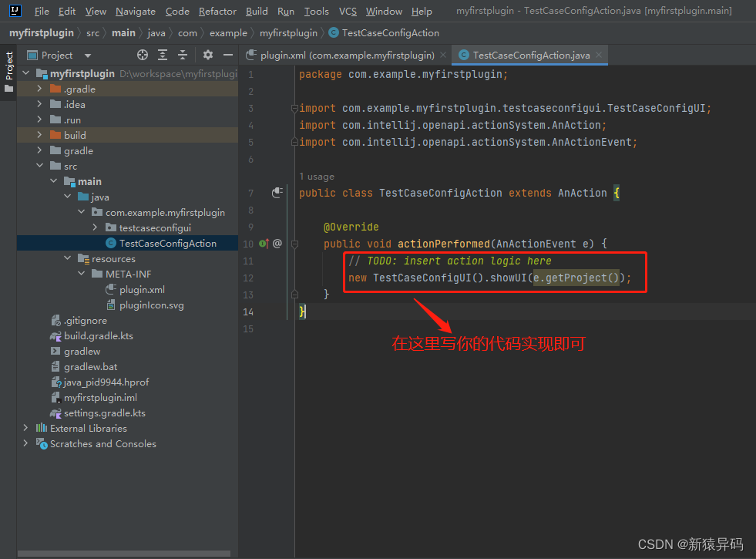
Task: Click the settings.gradle.kts file icon
Action: coord(55,413)
